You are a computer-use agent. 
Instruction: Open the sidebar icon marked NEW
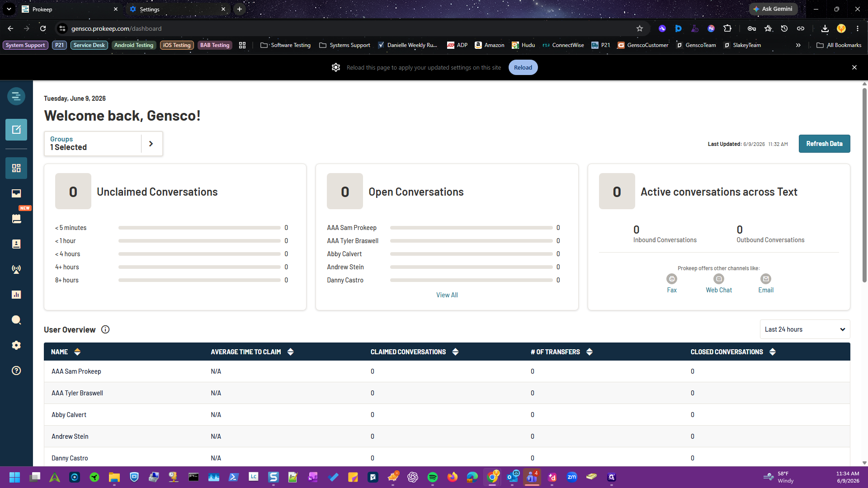tap(16, 219)
